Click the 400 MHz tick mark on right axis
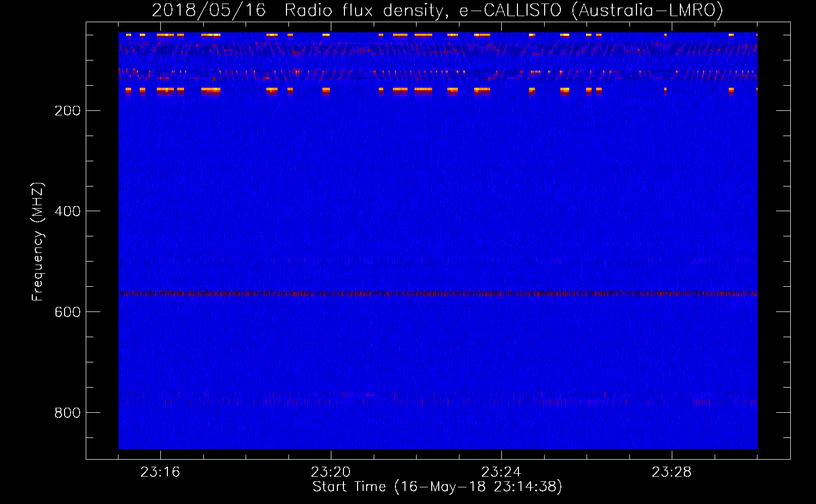This screenshot has width=816, height=504. coord(783,211)
